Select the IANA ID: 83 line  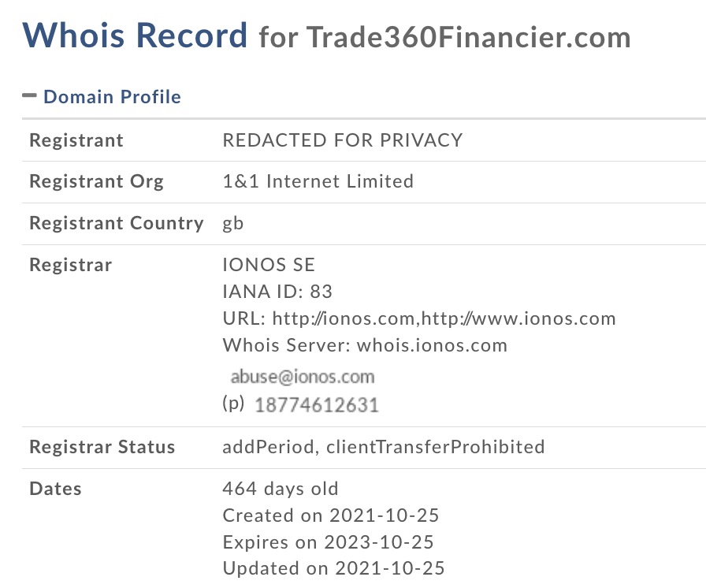point(277,292)
